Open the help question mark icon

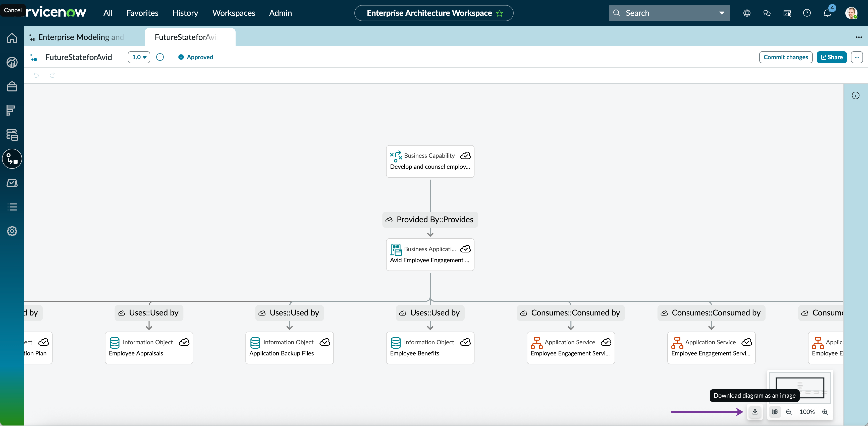point(807,13)
